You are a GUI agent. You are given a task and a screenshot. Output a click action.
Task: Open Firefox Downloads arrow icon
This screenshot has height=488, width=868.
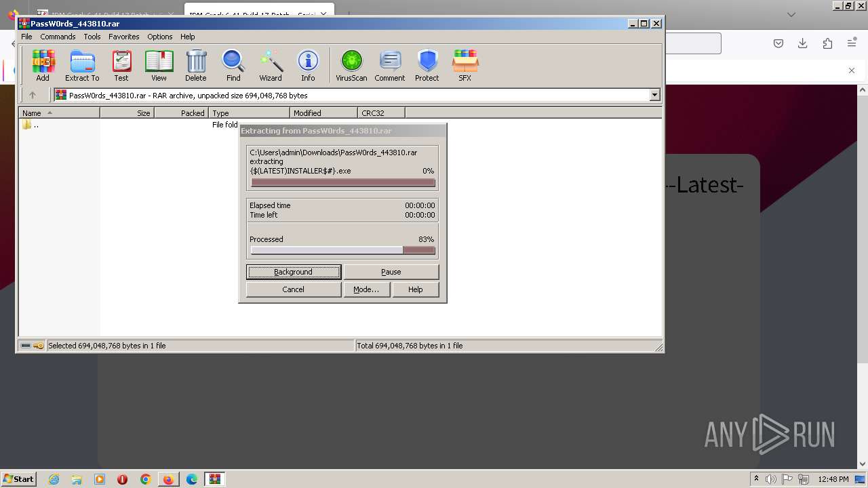(x=803, y=43)
